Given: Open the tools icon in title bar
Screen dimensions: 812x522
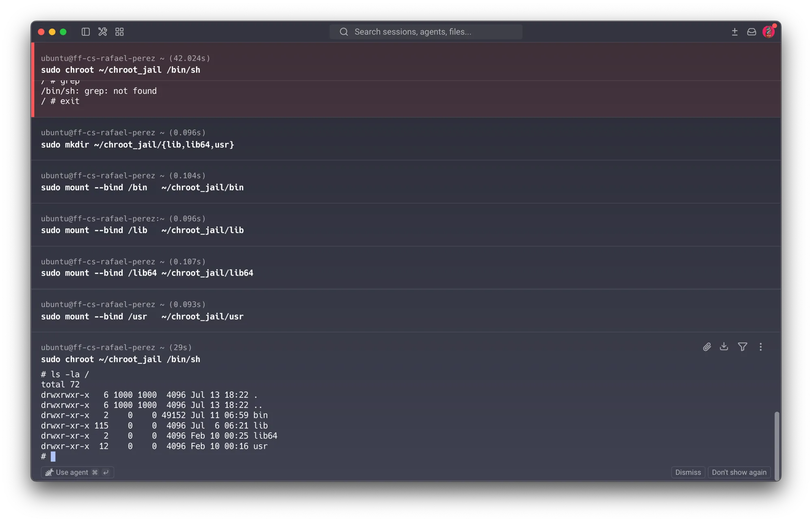Looking at the screenshot, I should pyautogui.click(x=102, y=32).
